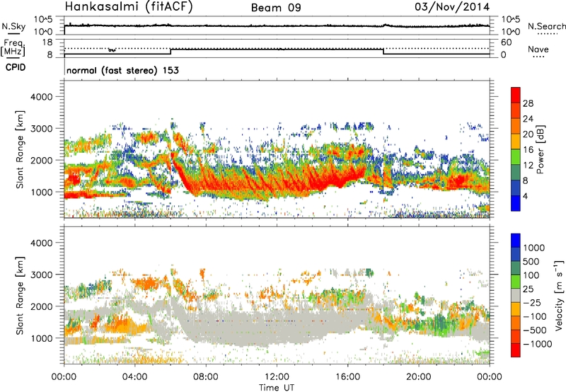Click the 04:00 time tick label
566x392 pixels.
(135, 377)
